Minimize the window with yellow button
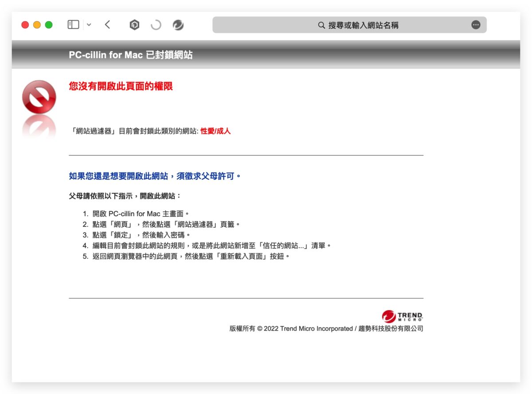This screenshot has height=394, width=532. [x=37, y=25]
